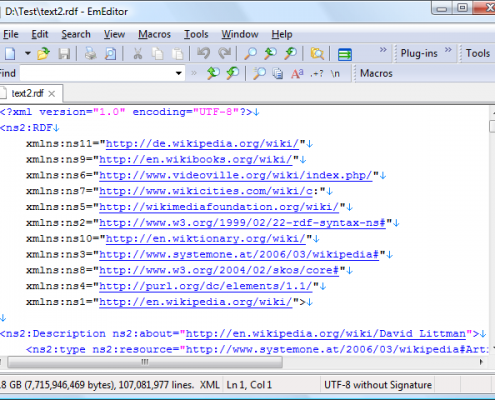
Task: Toggle regular expressions .+? option
Action: click(x=316, y=73)
